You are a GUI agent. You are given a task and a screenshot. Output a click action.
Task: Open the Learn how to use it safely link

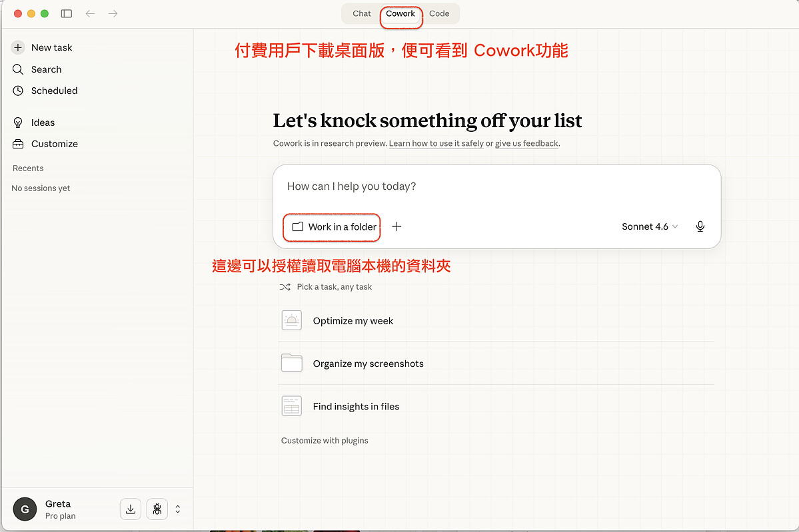436,143
